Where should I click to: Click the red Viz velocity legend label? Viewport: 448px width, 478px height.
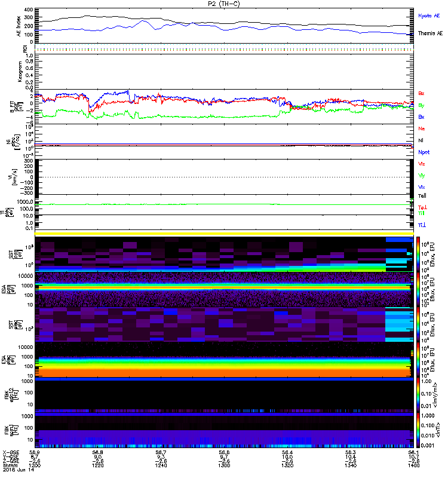[x=421, y=163]
